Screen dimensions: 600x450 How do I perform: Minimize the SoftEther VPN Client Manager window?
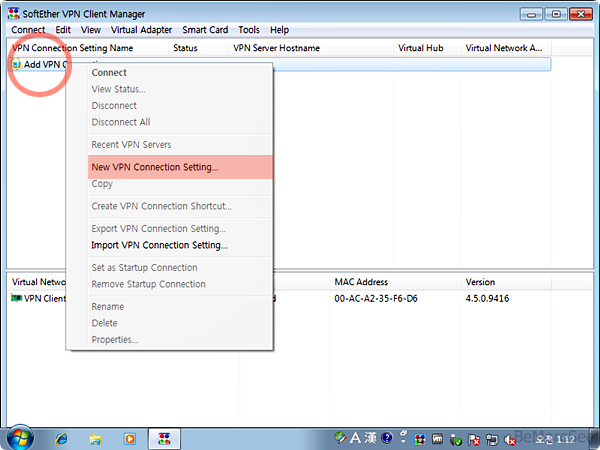(x=531, y=15)
